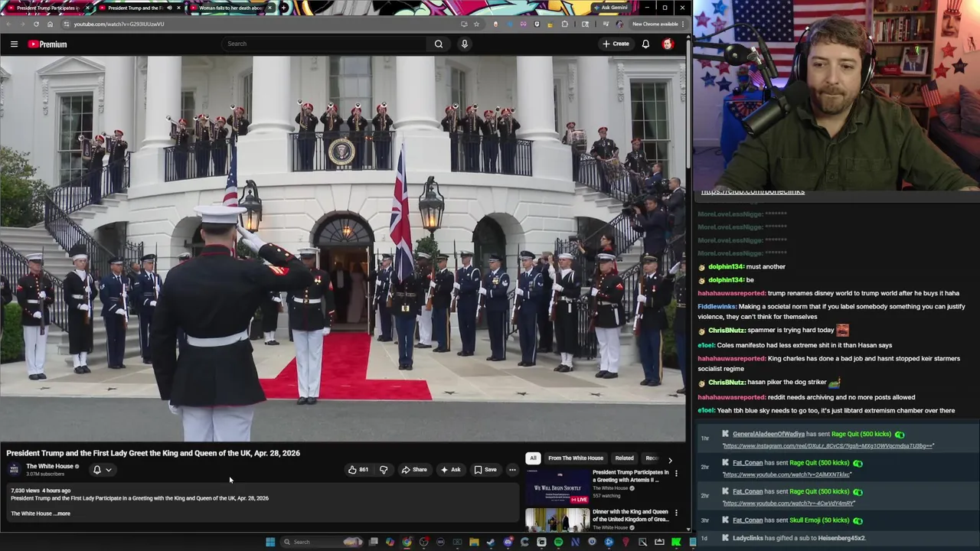The image size is (980, 551).
Task: Open YouTube notifications bell
Action: [x=645, y=44]
